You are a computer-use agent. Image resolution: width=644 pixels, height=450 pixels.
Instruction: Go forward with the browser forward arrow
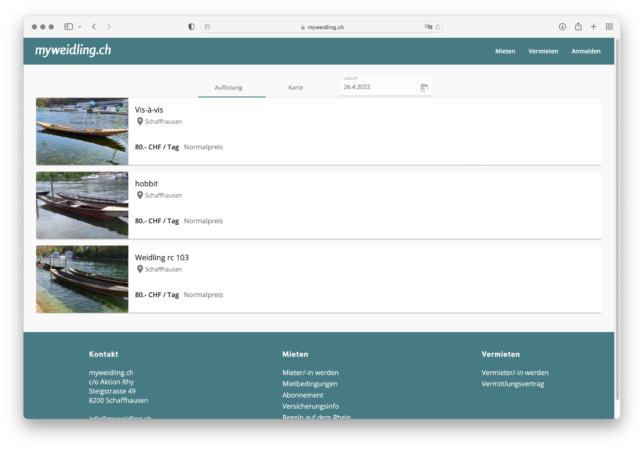coord(108,27)
